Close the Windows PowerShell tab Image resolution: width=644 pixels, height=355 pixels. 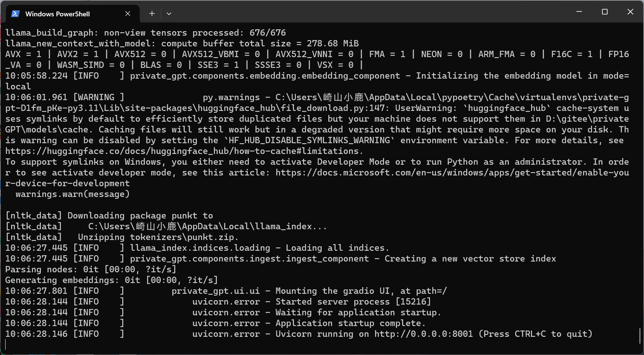(x=128, y=14)
